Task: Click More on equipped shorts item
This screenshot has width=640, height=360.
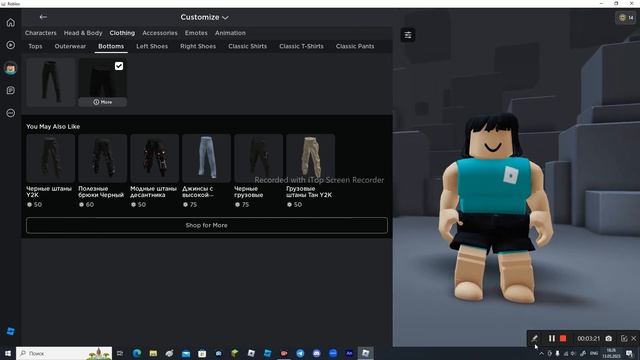Action: [102, 102]
